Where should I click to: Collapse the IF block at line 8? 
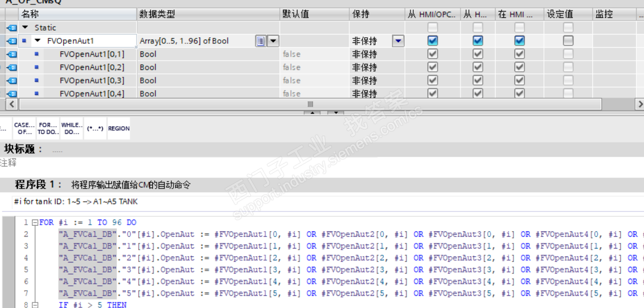click(x=35, y=305)
